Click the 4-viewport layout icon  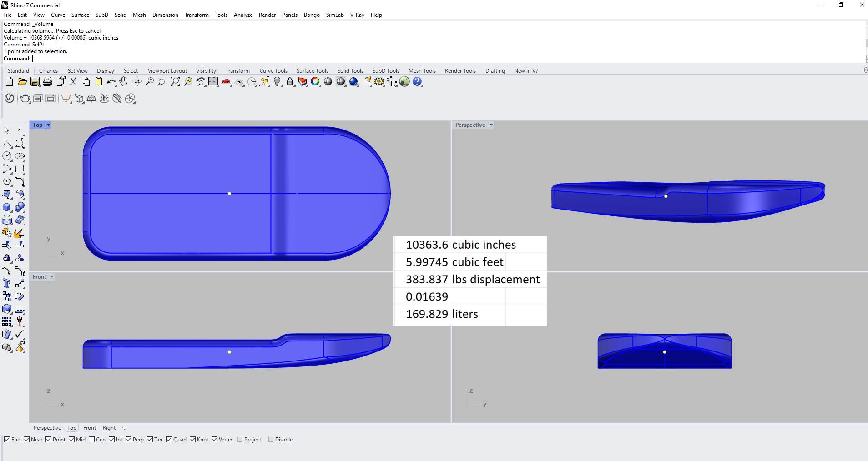click(x=213, y=82)
